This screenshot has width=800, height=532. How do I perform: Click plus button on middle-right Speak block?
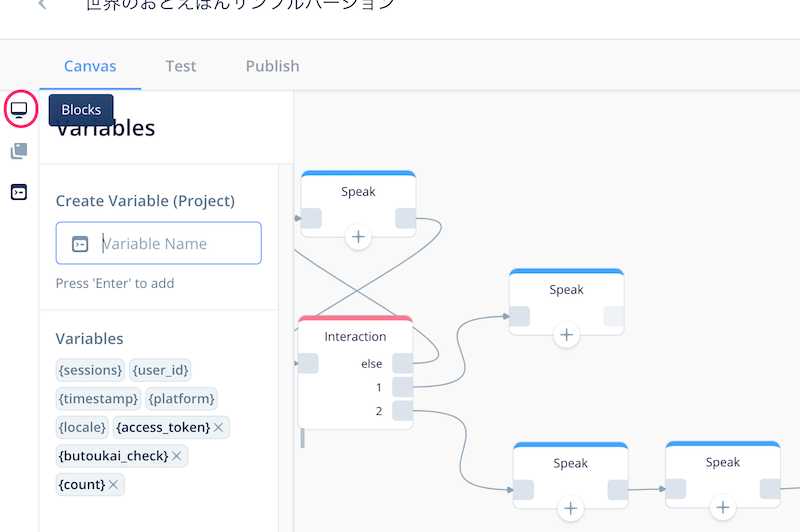tap(566, 335)
